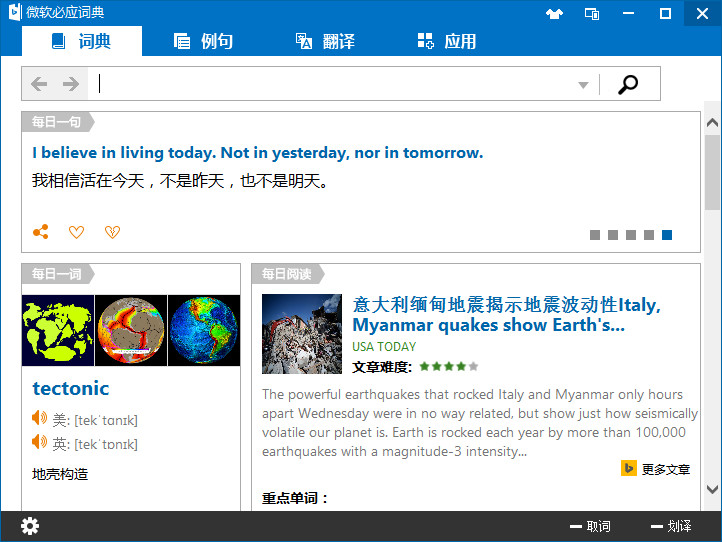Click the 每日阅读 section label
Screen dimensions: 722x542
tap(287, 274)
